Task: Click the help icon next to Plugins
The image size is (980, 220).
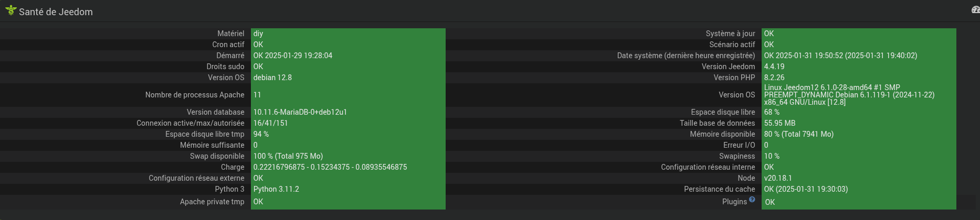Action: tap(752, 200)
